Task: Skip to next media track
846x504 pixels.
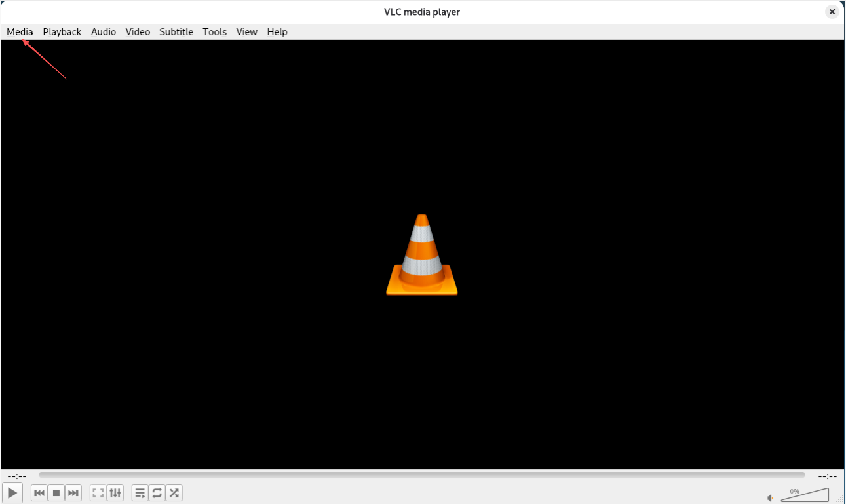Action: pyautogui.click(x=73, y=493)
